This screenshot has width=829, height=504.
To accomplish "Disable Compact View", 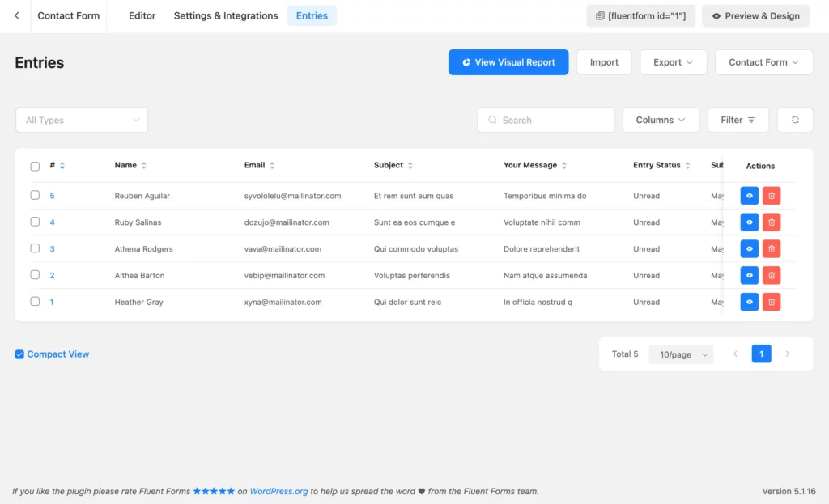I will [19, 354].
